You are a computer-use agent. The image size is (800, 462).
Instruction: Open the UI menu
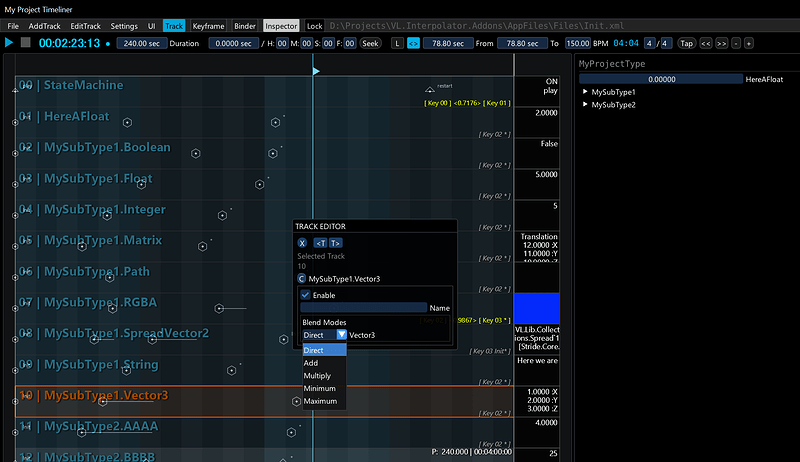(x=152, y=25)
